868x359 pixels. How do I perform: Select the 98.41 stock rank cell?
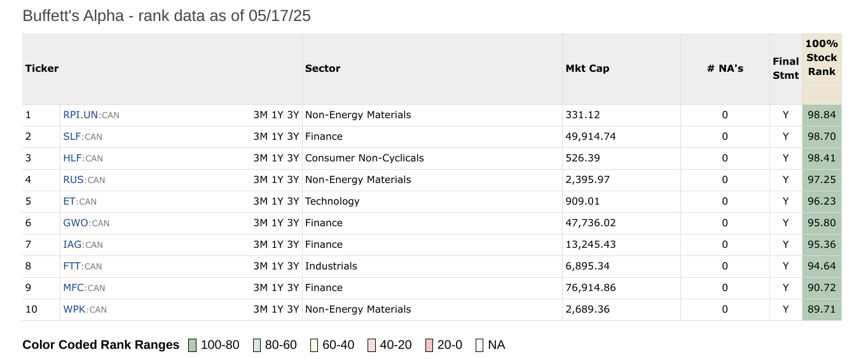[822, 158]
